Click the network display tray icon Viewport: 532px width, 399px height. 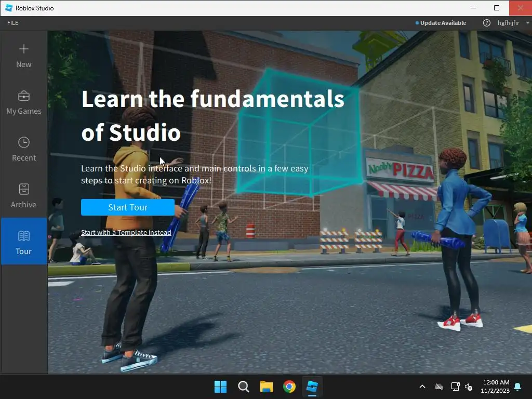click(455, 387)
